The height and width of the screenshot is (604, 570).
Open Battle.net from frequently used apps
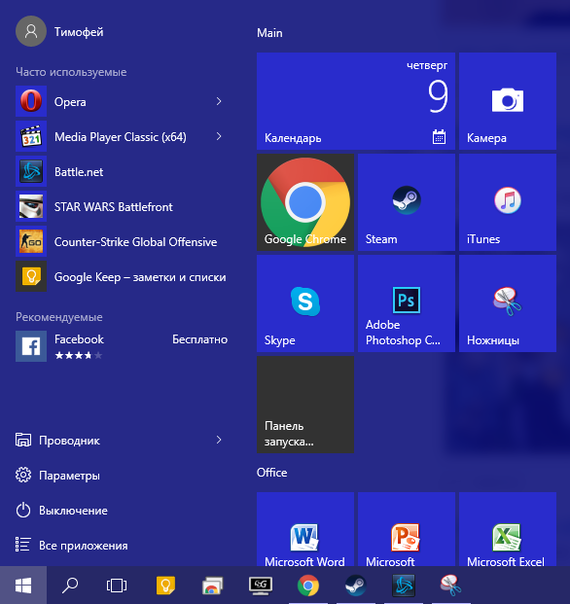coord(120,172)
